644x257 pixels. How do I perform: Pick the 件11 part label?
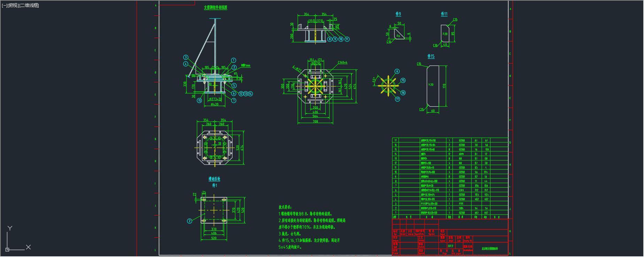[x=444, y=14]
